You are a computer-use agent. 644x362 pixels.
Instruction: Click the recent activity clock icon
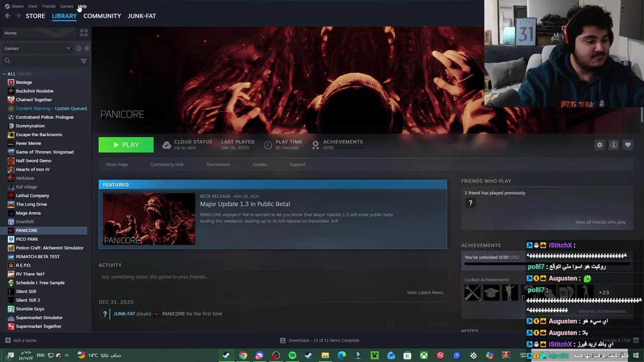click(78, 48)
